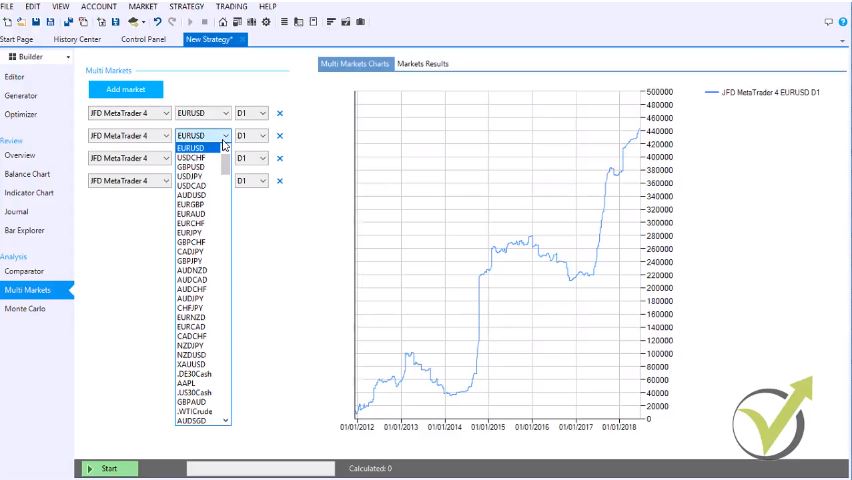Click the symbol list's vertical scrollbar

click(x=226, y=166)
